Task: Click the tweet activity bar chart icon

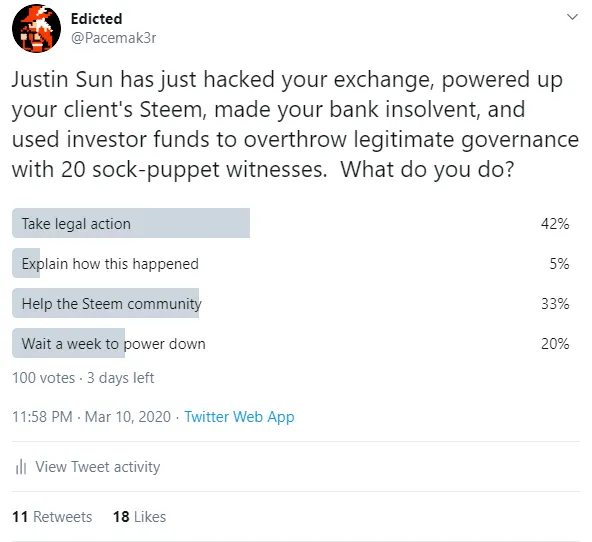Action: click(x=21, y=467)
